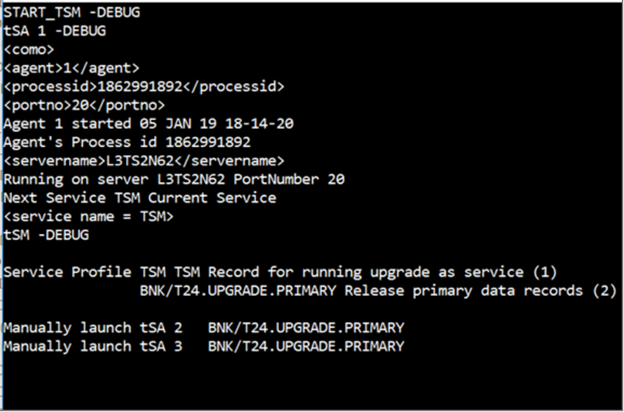Screen dimensions: 624x412
Task: Click 'Next Service TSM Current Service' line
Action: [x=140, y=197]
